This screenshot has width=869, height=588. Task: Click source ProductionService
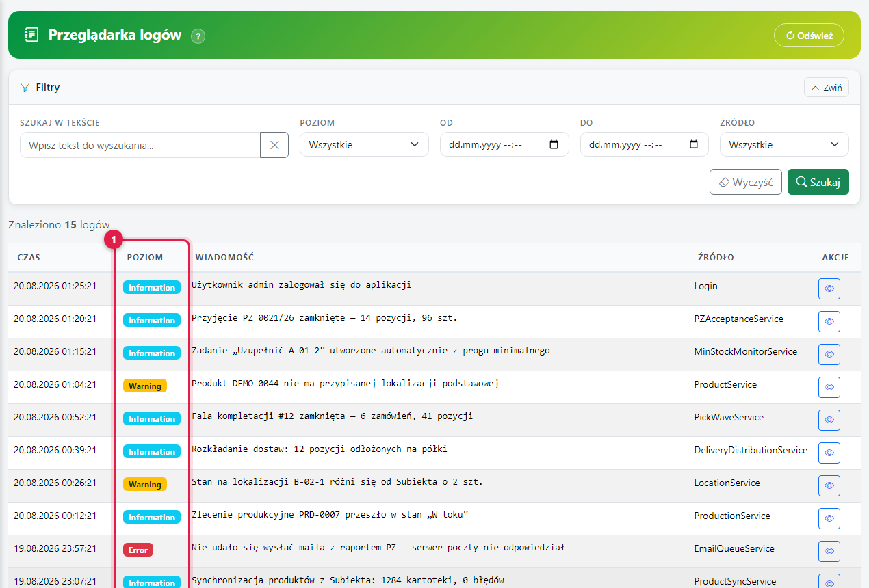point(732,516)
